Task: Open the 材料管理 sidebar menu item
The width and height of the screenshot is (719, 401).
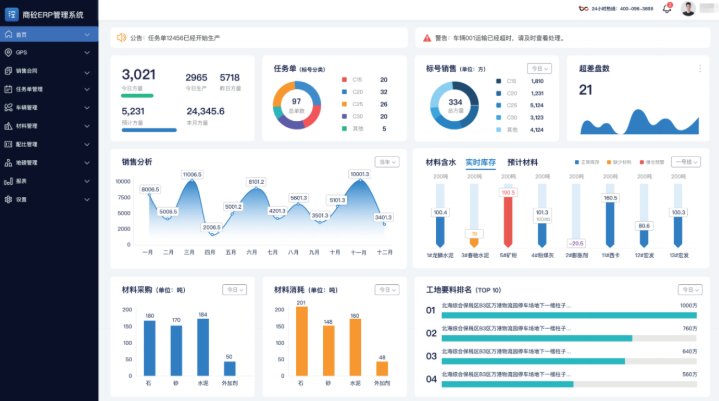Action: (49, 126)
